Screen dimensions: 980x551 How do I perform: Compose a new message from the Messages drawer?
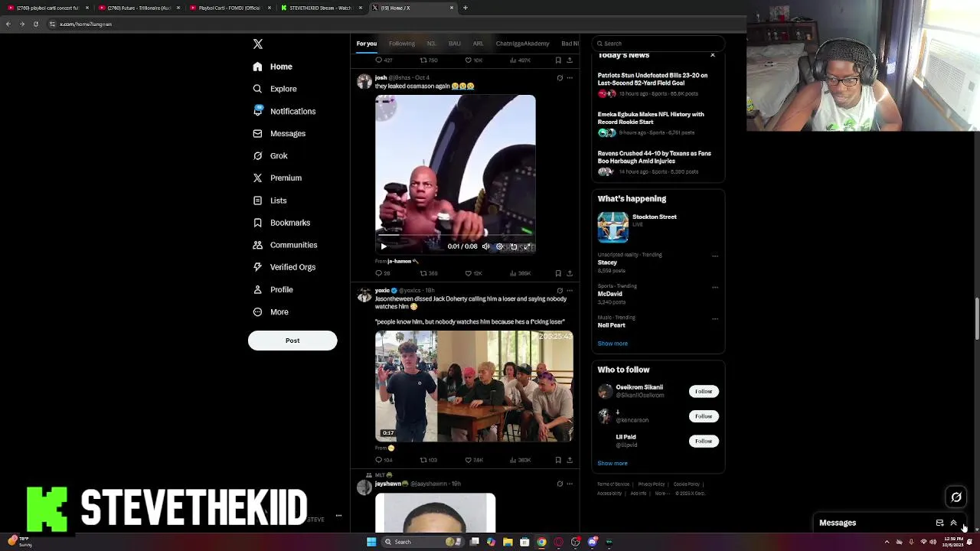click(939, 523)
